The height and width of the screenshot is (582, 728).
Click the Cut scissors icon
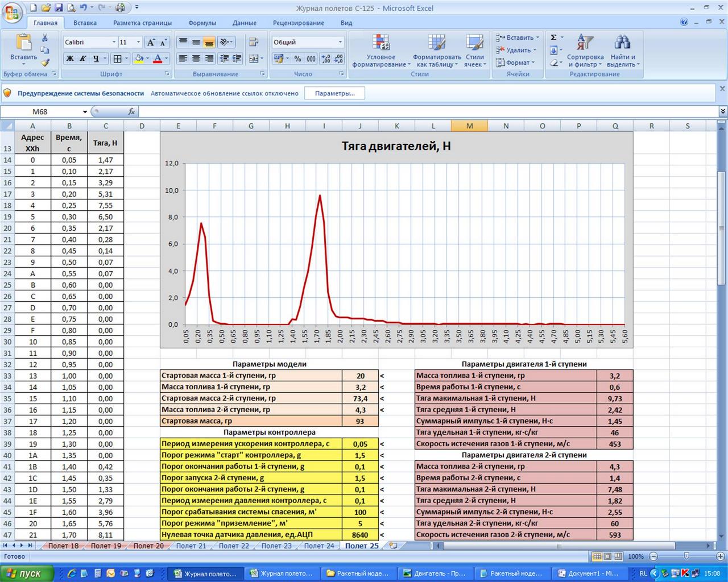coord(45,38)
